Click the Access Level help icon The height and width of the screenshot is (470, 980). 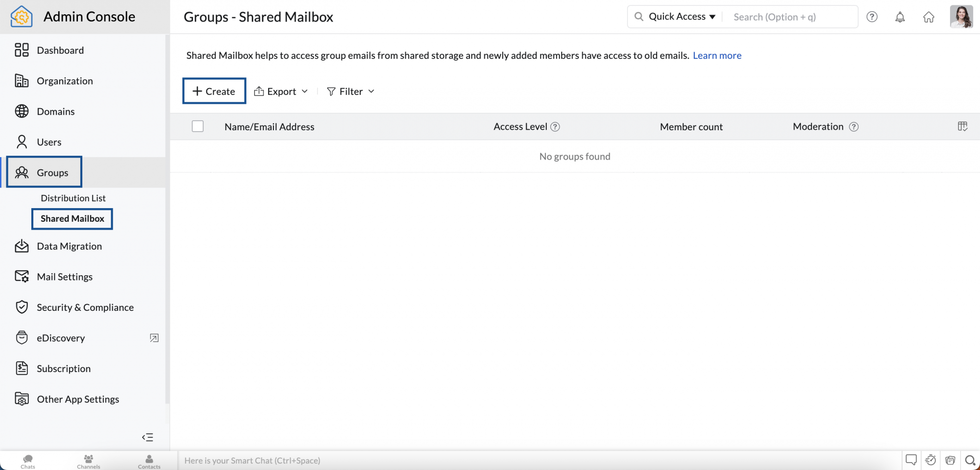pyautogui.click(x=555, y=127)
